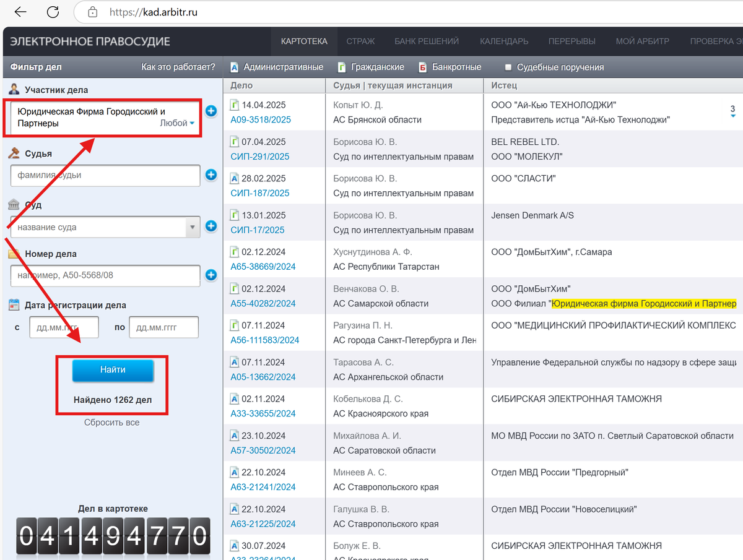Open case А63-21241/2024
743x560 pixels.
(263, 487)
